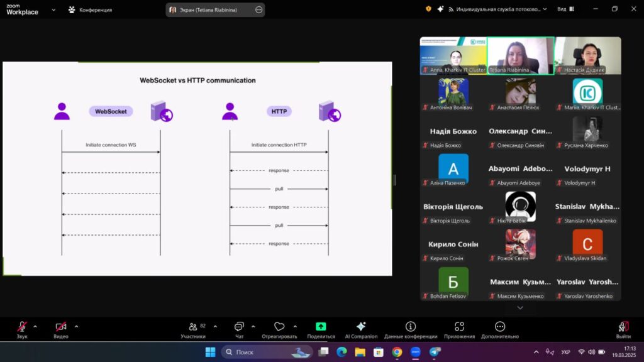
Task: Click the HTTP label on the slide
Action: 279,111
